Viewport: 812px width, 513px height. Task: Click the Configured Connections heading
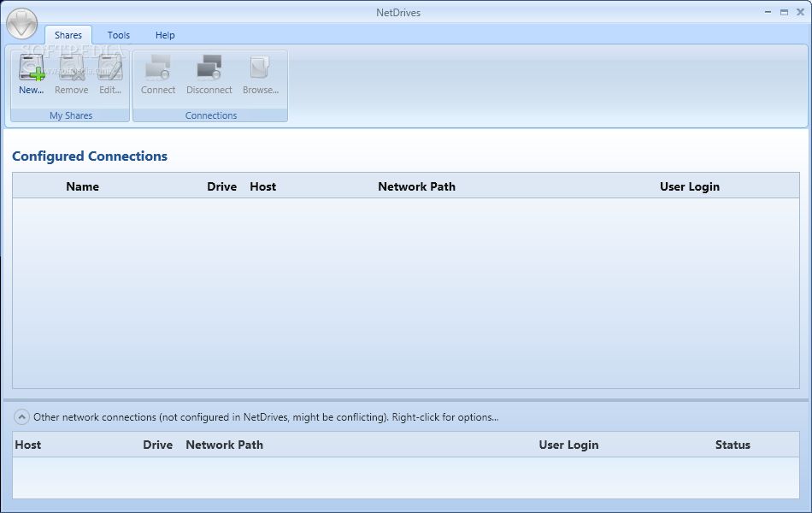(x=90, y=156)
